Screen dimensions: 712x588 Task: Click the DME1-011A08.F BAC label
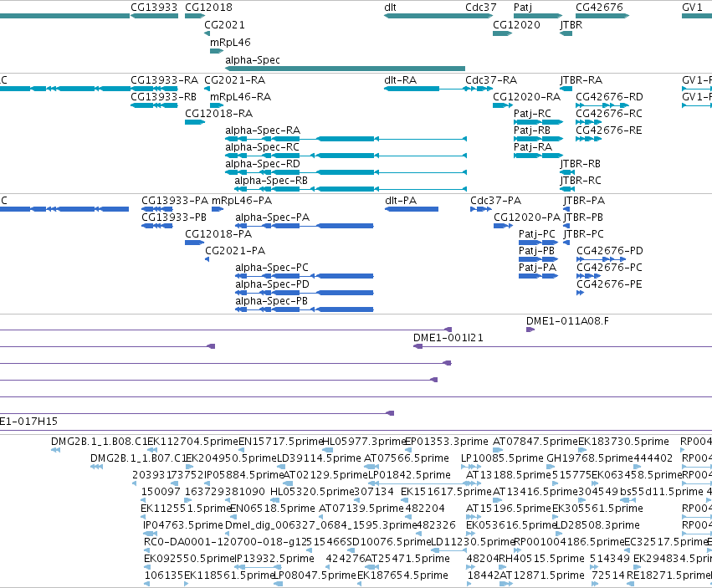pos(567,321)
